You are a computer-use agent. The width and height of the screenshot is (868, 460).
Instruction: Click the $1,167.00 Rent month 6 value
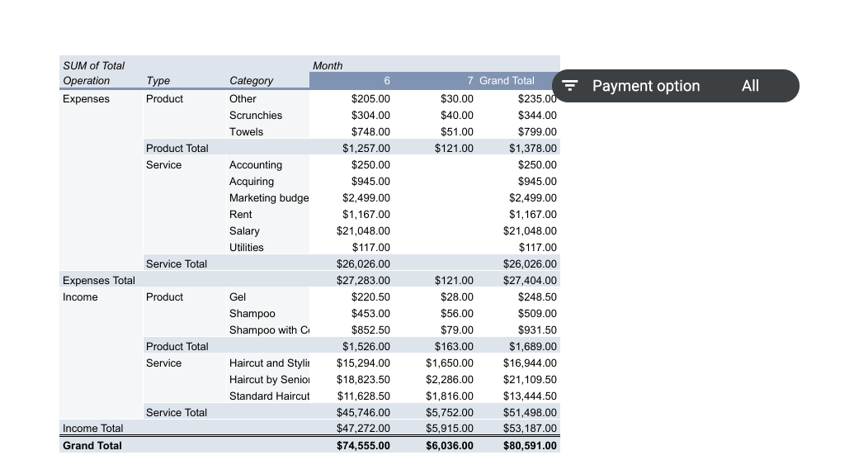click(x=366, y=215)
